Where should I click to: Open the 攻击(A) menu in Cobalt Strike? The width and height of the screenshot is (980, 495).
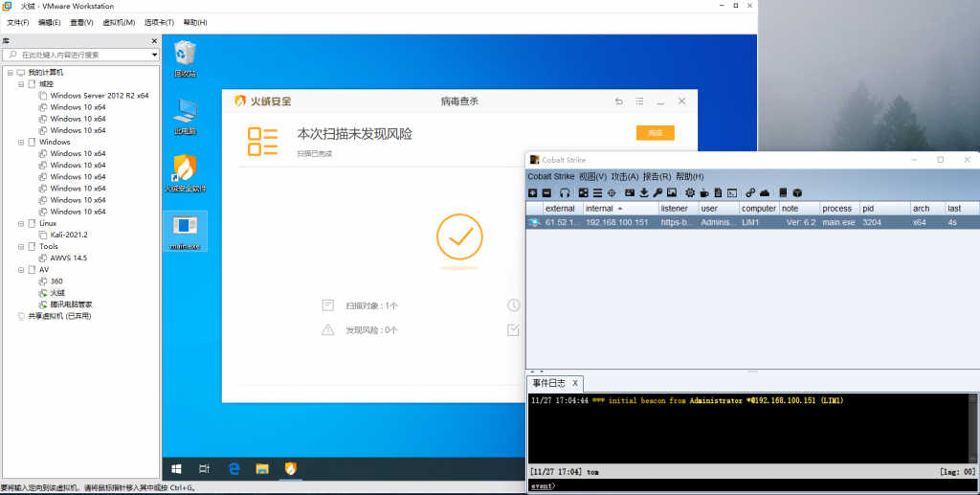pos(624,177)
